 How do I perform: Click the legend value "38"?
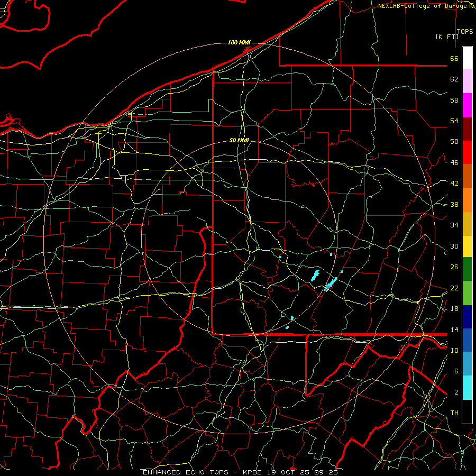(454, 204)
